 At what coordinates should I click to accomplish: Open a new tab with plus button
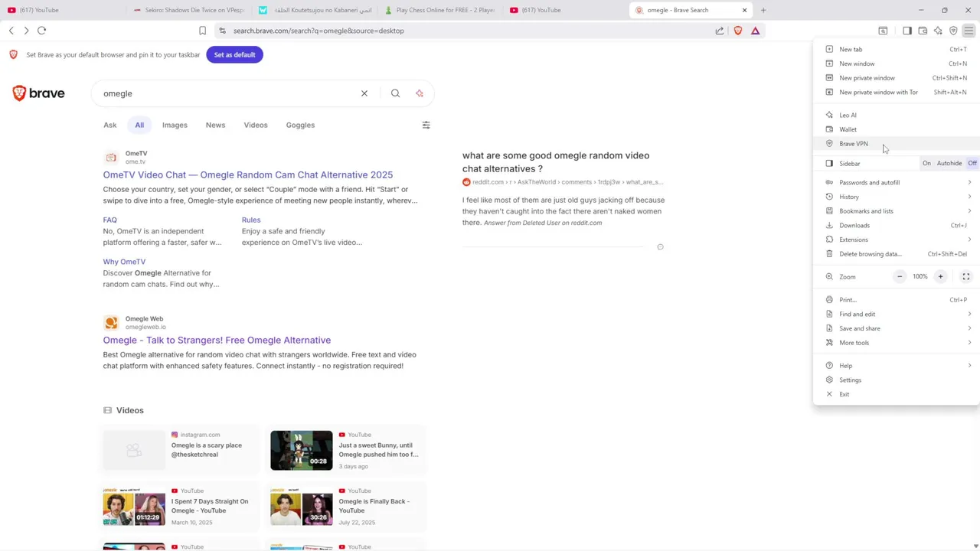[x=763, y=10]
